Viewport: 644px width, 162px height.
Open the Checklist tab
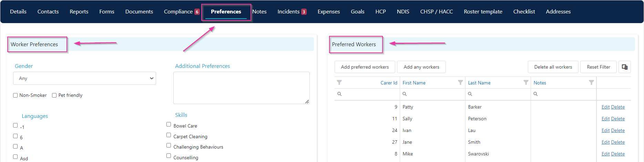[x=524, y=12]
